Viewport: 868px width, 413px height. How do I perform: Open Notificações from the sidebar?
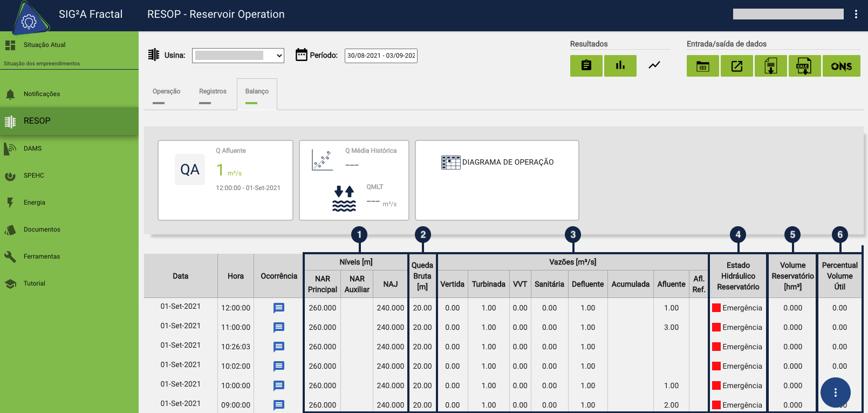click(x=42, y=94)
